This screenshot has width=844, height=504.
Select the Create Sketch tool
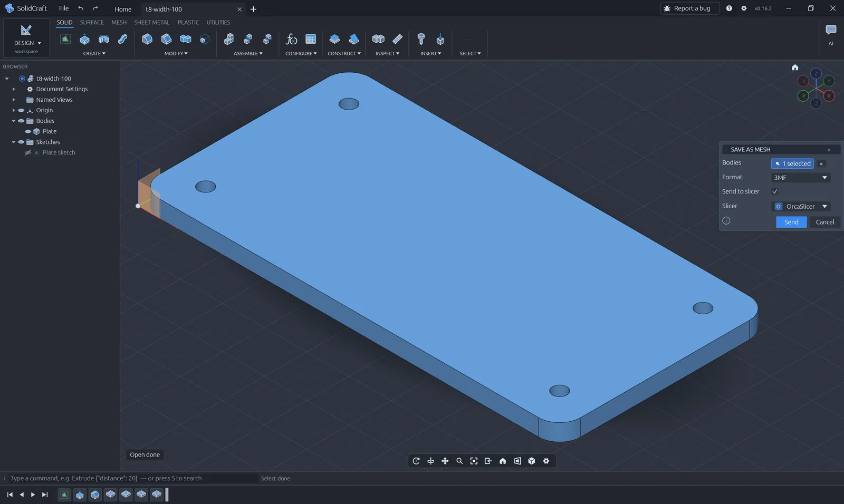[x=65, y=39]
